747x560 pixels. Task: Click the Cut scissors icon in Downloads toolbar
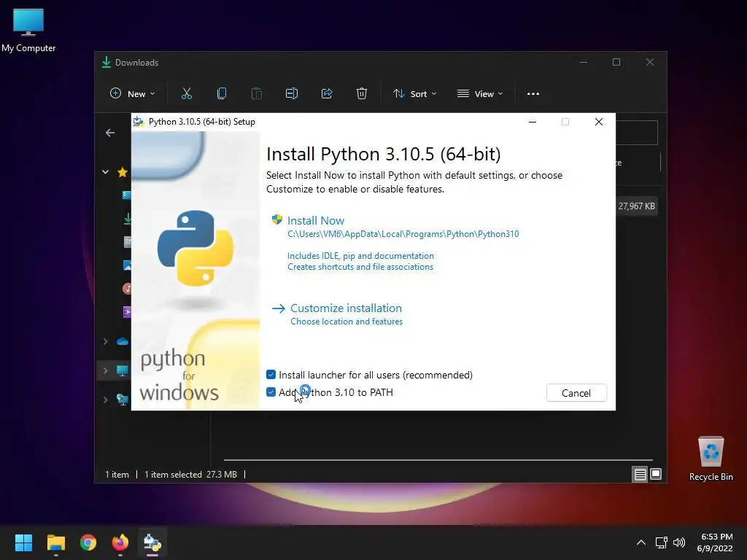(x=186, y=94)
